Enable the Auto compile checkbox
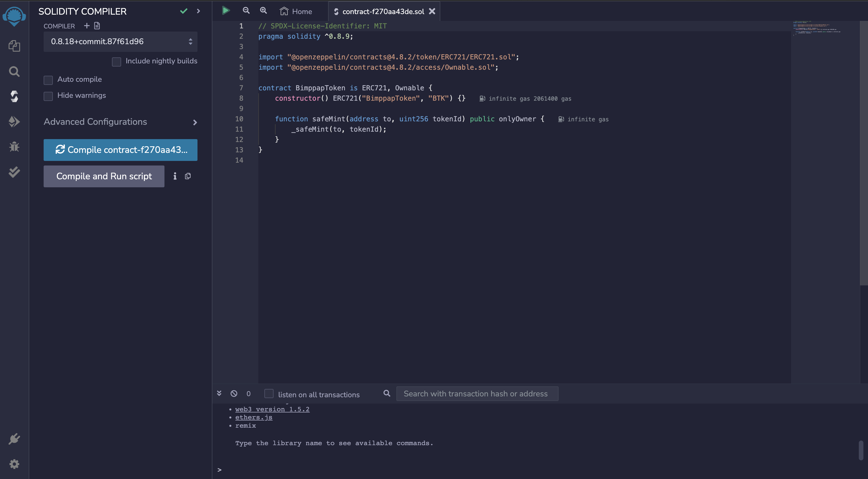 48,80
